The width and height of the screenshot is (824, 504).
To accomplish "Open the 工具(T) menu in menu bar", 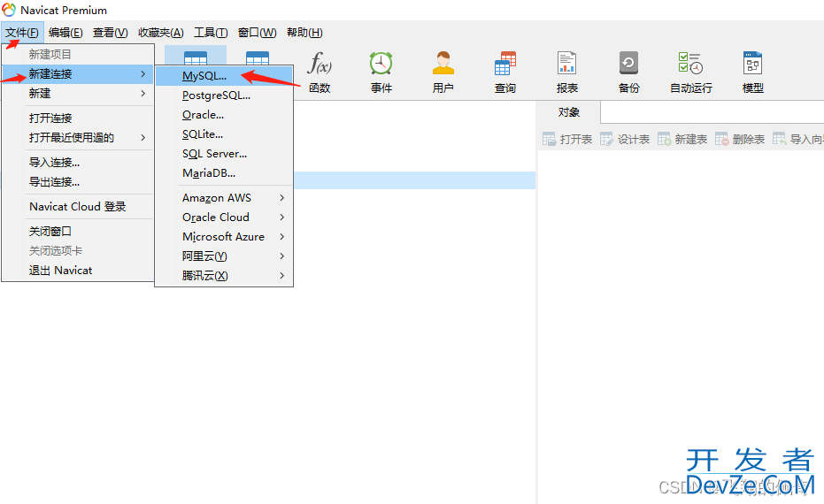I will point(211,33).
